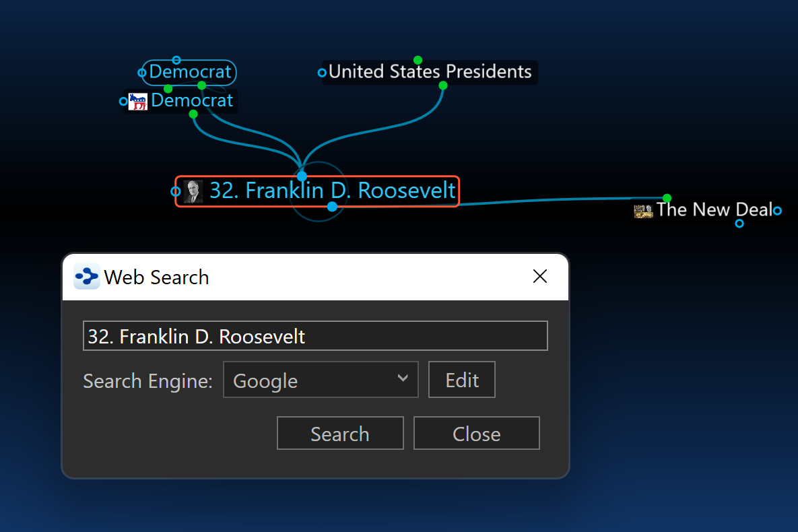The width and height of the screenshot is (798, 532).
Task: Click the green parent gate above United States Presidents
Action: click(x=418, y=60)
